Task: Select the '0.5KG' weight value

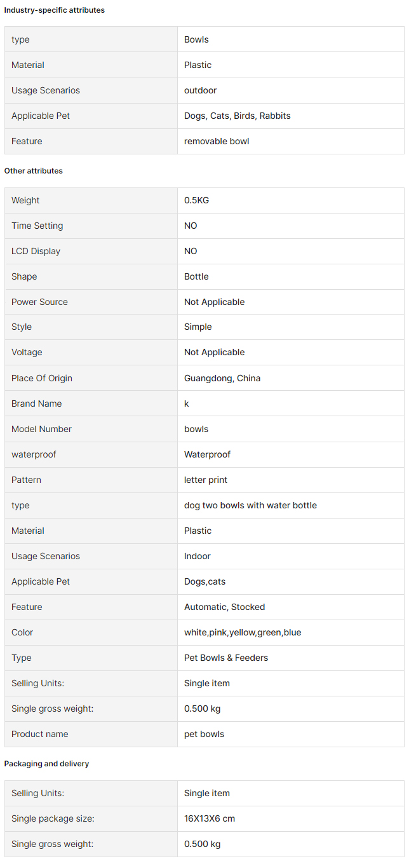Action: coord(196,200)
